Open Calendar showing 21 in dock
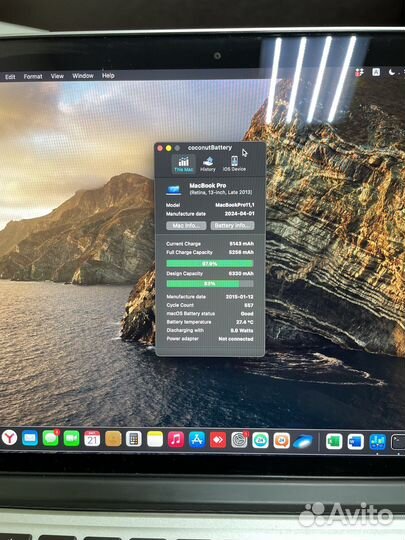This screenshot has width=405, height=540. 92,439
